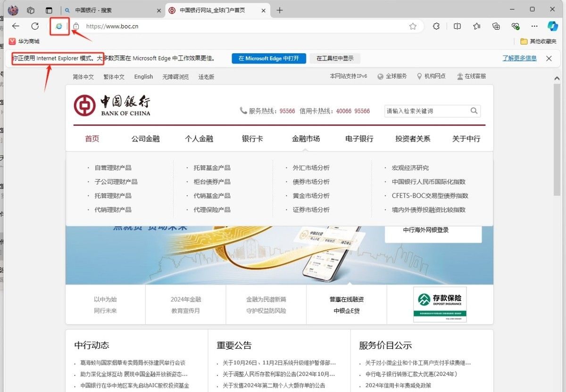566x392 pixels.
Task: Open the 其他收藏夹 favorites folder
Action: point(543,41)
